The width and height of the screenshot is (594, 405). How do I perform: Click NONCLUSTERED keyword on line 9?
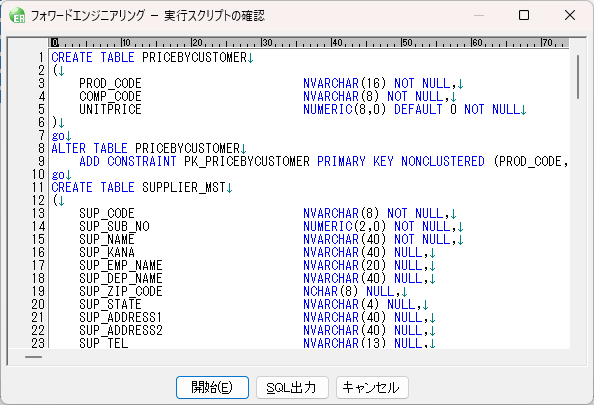click(x=443, y=161)
